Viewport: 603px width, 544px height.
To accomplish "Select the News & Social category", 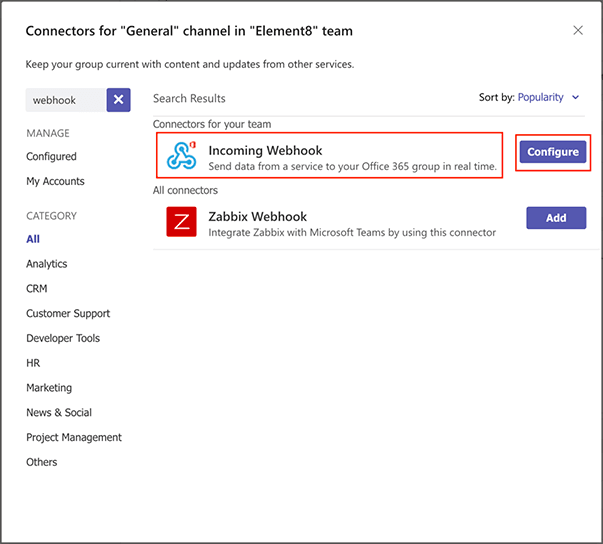I will [59, 413].
